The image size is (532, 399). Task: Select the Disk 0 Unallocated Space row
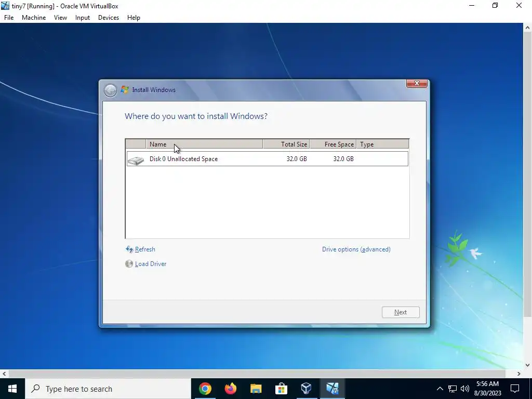(268, 159)
